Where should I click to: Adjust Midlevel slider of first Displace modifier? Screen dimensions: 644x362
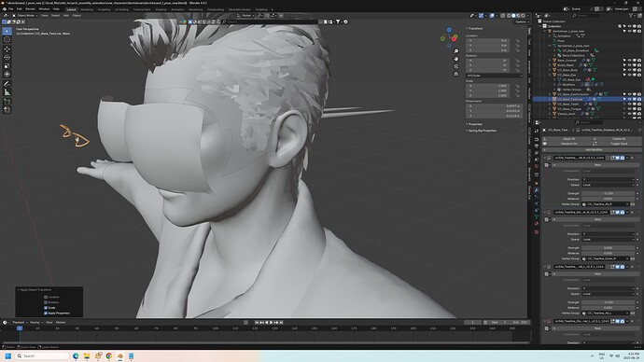(x=608, y=199)
